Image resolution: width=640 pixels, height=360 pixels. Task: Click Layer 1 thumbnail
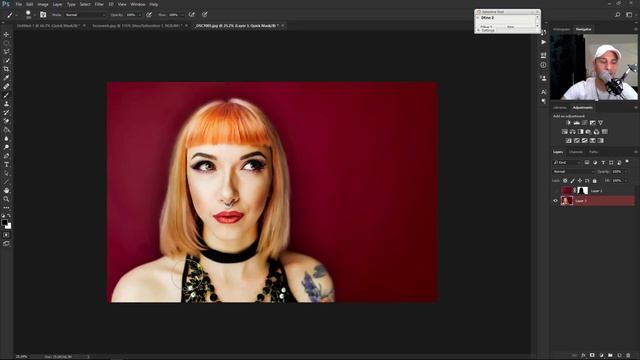point(567,201)
